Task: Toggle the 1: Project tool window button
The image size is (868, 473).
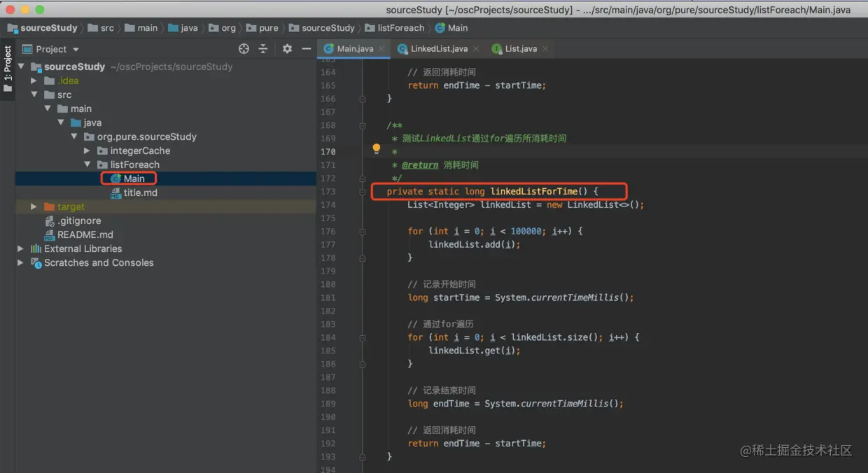Action: [x=8, y=69]
